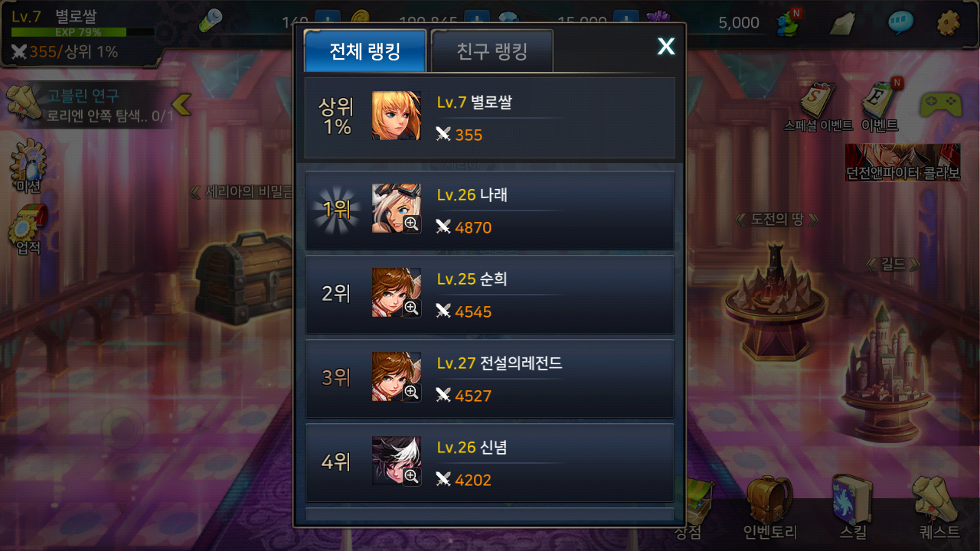Collapse the quest panel with yellow chevron

tap(181, 104)
